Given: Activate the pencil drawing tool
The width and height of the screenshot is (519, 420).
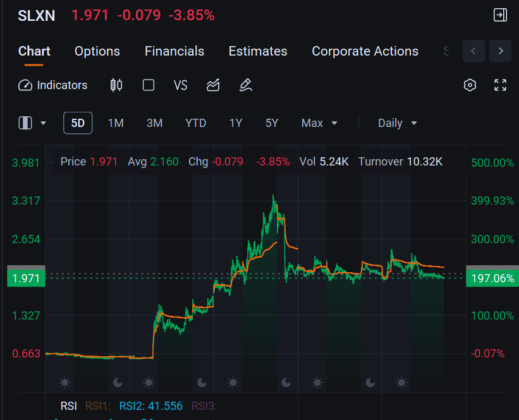Looking at the screenshot, I should pyautogui.click(x=246, y=85).
